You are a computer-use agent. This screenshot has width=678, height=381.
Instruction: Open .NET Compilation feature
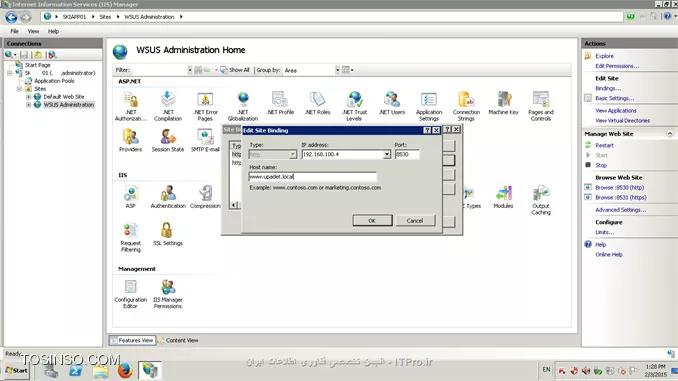tap(168, 106)
